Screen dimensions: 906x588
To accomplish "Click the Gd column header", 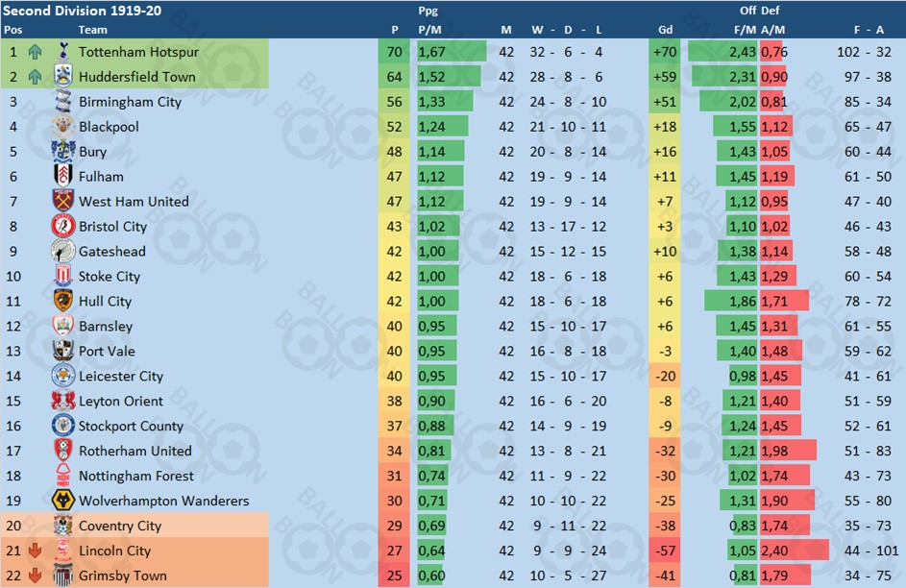I will coord(665,30).
